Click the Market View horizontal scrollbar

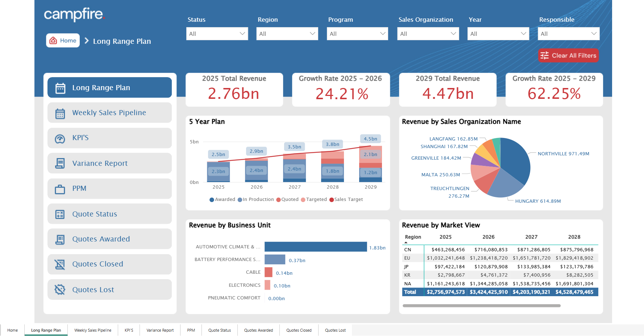pyautogui.click(x=481, y=306)
